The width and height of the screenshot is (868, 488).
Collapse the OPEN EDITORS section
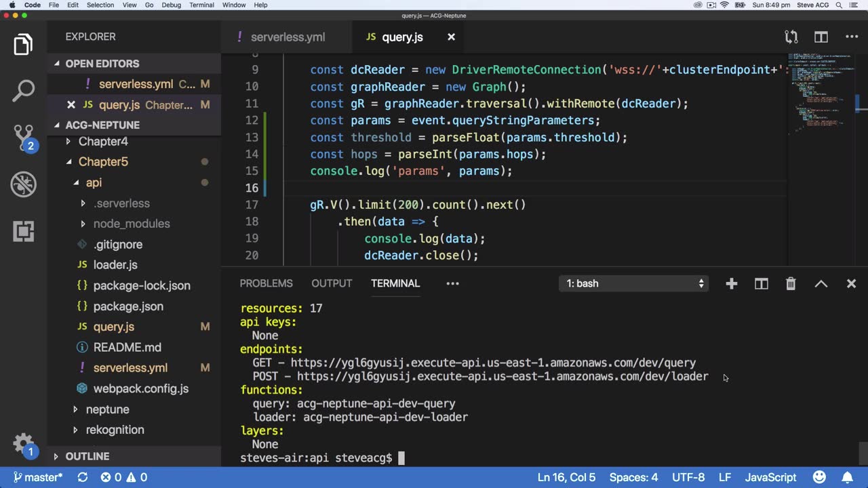102,64
